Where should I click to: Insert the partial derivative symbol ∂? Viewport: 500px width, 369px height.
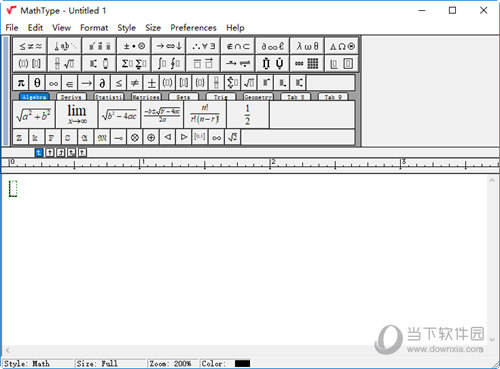coord(102,83)
